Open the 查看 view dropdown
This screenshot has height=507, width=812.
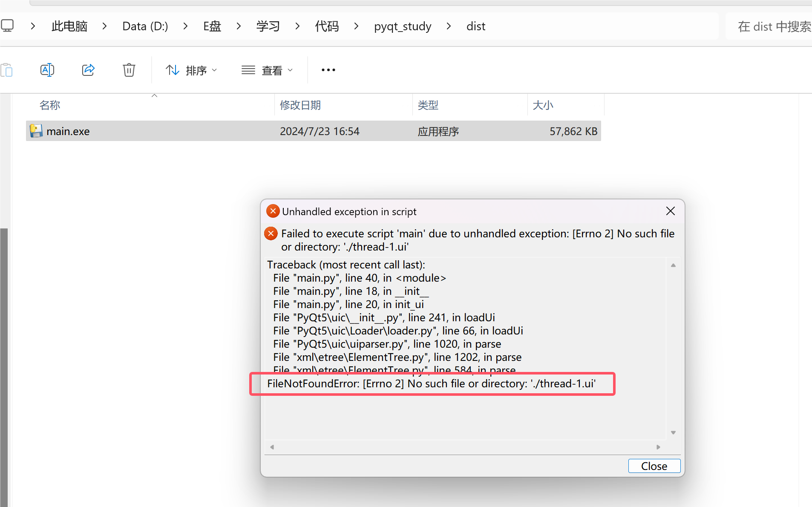coord(267,70)
